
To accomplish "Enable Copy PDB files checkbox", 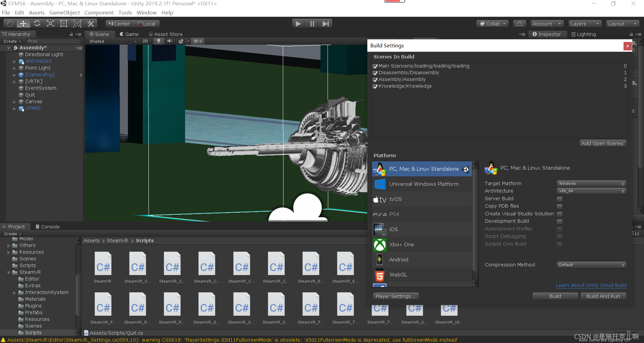I will pyautogui.click(x=559, y=206).
